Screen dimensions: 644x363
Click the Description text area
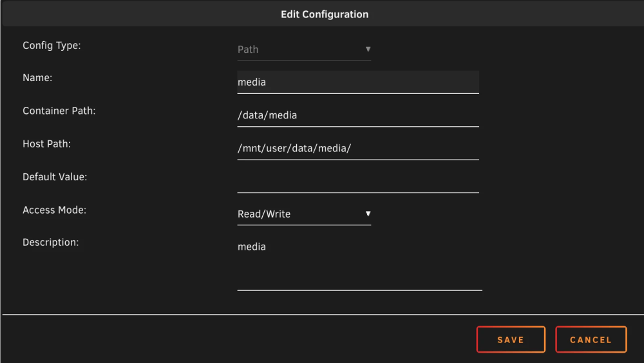(x=360, y=263)
